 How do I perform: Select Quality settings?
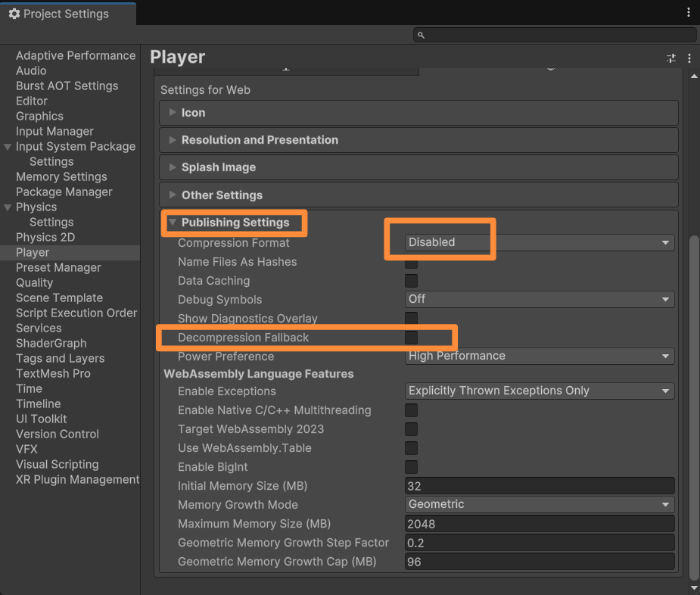coord(34,283)
